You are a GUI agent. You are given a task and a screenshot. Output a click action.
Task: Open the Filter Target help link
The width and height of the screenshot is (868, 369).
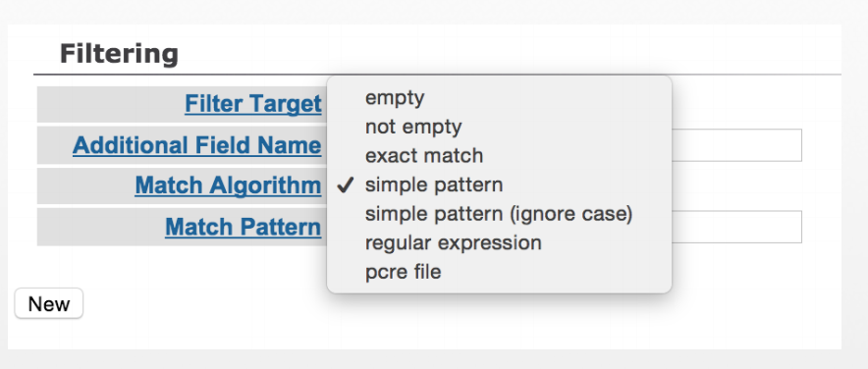click(253, 103)
